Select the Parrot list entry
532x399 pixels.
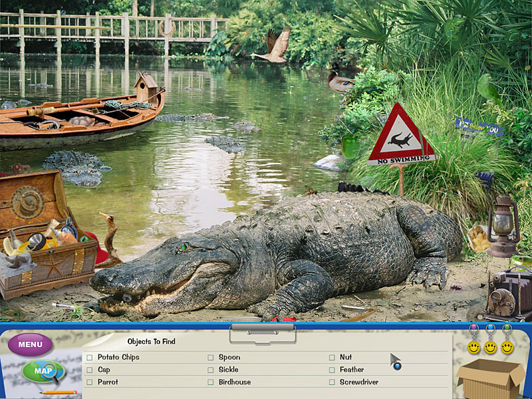(x=108, y=382)
